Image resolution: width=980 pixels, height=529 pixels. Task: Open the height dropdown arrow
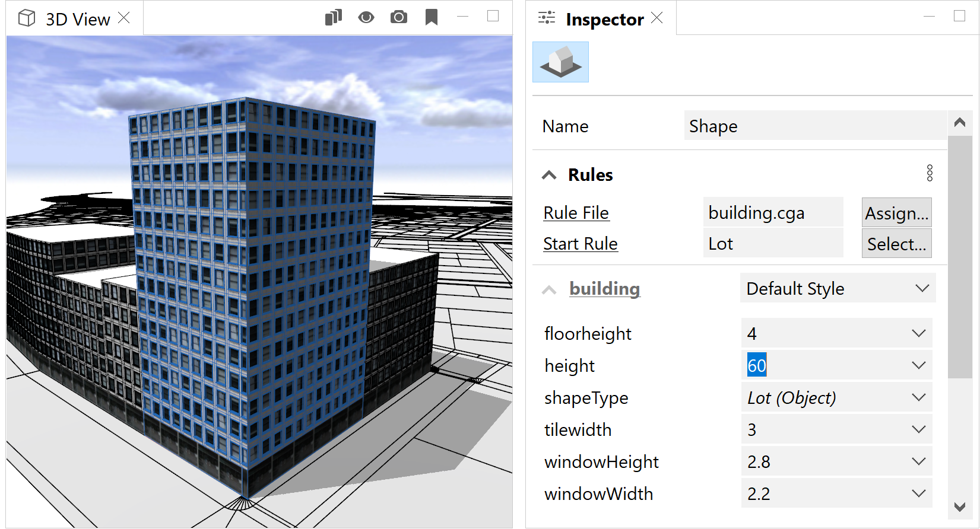919,365
